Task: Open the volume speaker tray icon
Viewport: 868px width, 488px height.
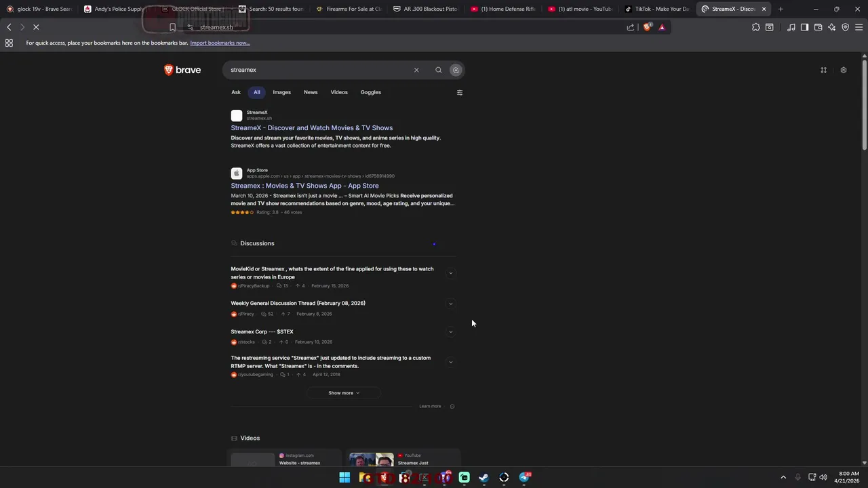Action: tap(823, 477)
